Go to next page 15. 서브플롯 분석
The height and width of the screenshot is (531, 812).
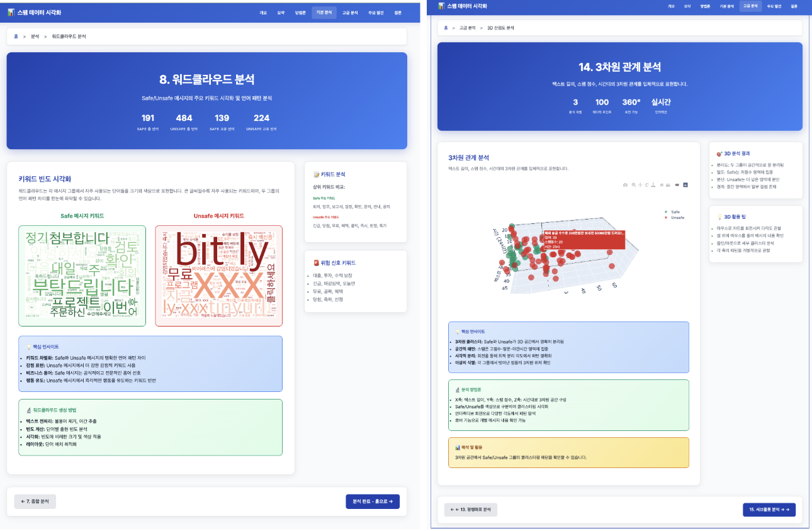tap(769, 509)
